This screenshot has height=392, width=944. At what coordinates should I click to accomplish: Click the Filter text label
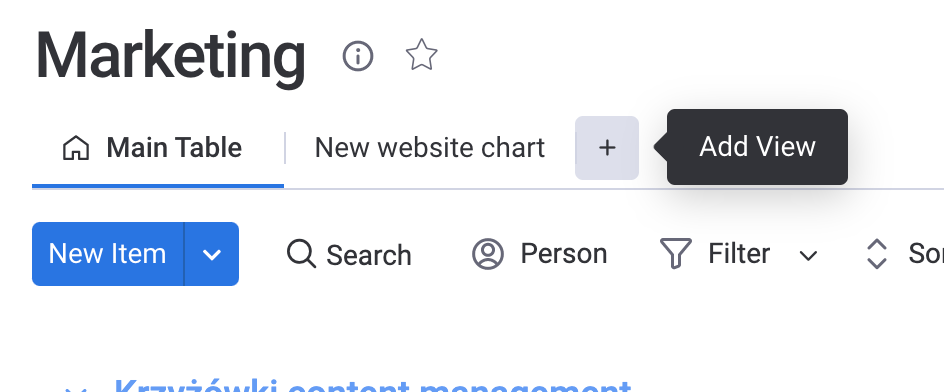(739, 254)
